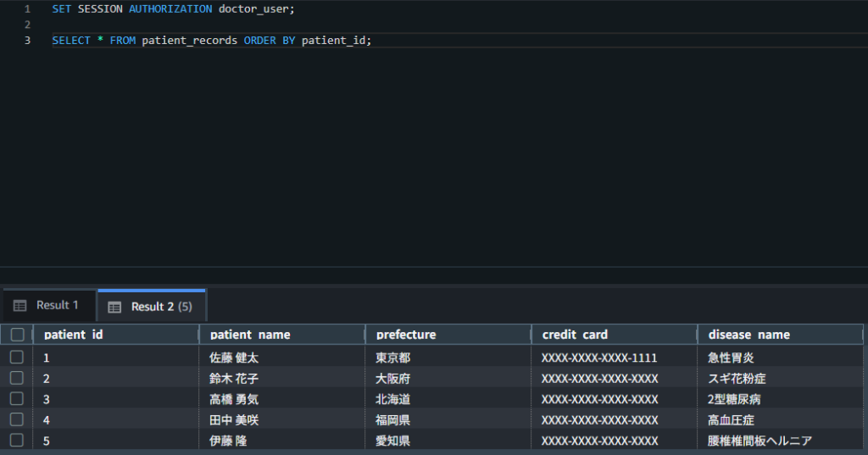Select the prefecture cell 愛知県
The height and width of the screenshot is (455, 868).
click(x=448, y=441)
